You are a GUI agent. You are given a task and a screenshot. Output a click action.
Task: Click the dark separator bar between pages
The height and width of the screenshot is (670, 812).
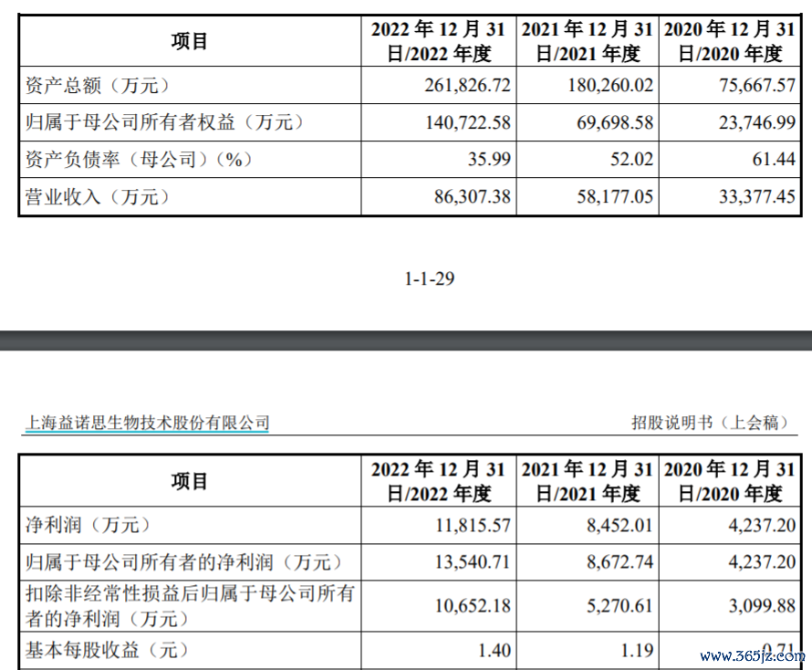point(406,340)
